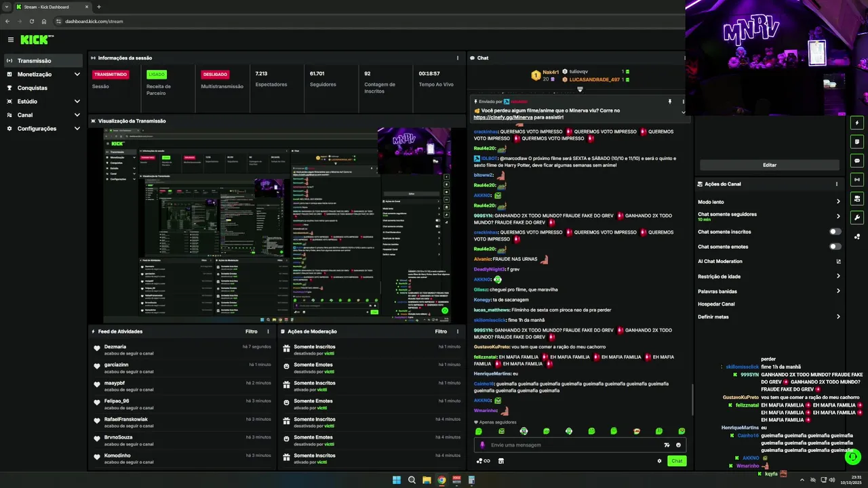Click Dezmaria in the activity feed

[115, 347]
